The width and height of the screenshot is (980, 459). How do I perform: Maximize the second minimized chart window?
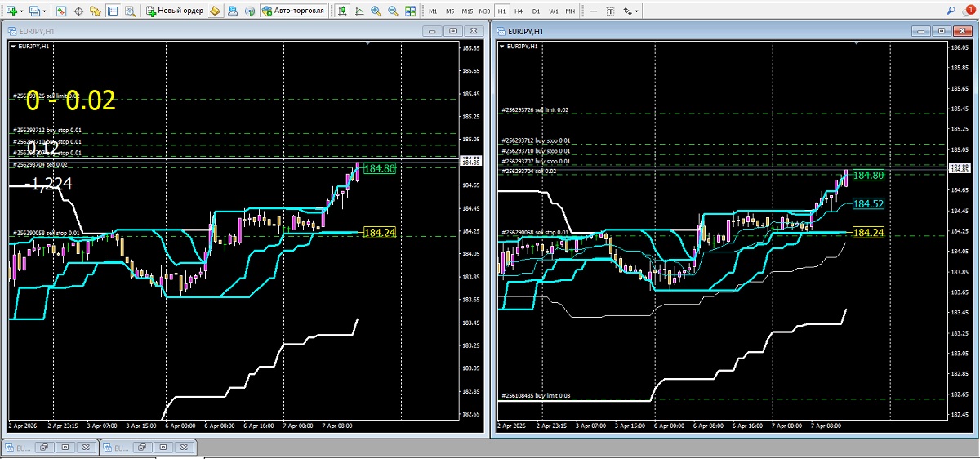tap(163, 448)
